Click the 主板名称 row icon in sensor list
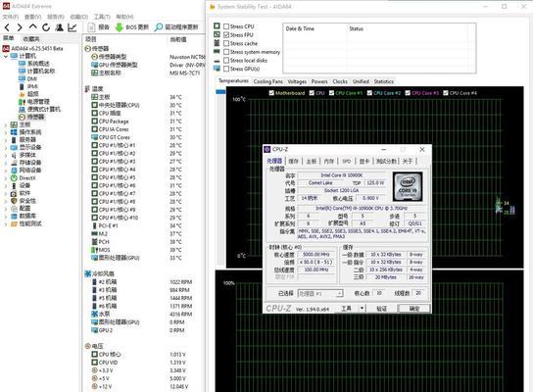Image resolution: width=533 pixels, height=392 pixels. click(x=94, y=73)
